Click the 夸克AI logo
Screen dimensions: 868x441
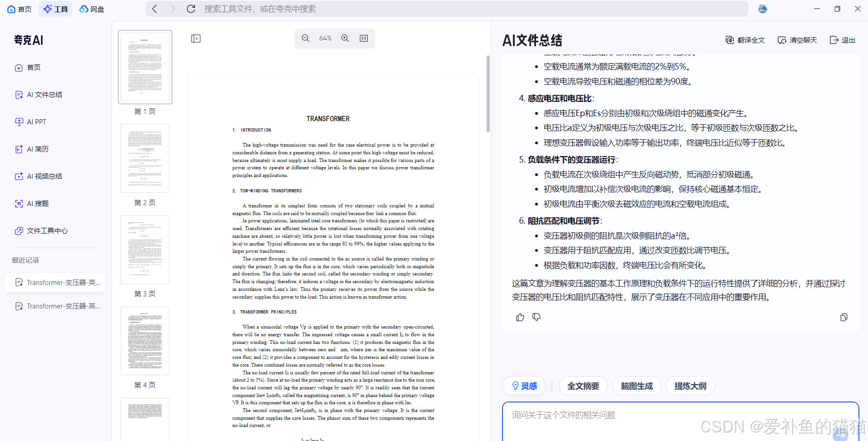[29, 40]
